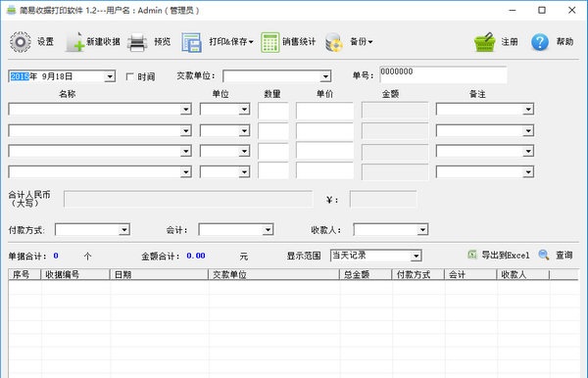This screenshot has height=378, width=588.
Task: Expand the 交款单位 combo box
Action: [x=325, y=76]
